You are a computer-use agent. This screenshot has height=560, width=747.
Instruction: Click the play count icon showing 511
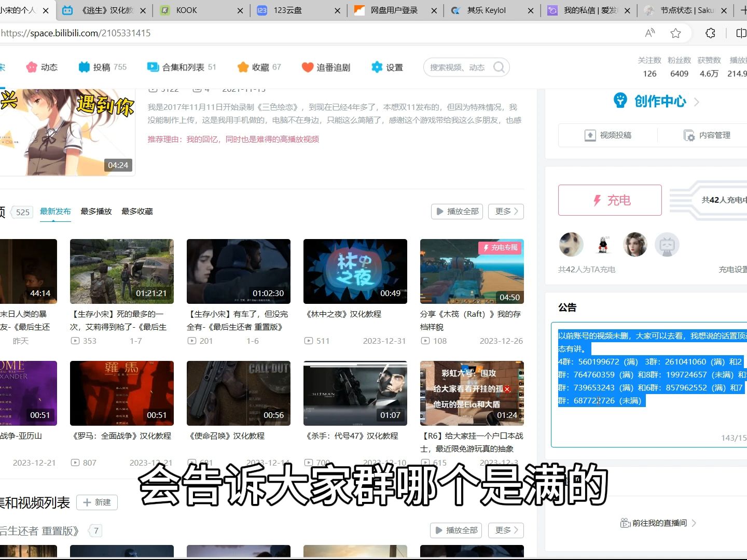point(309,341)
